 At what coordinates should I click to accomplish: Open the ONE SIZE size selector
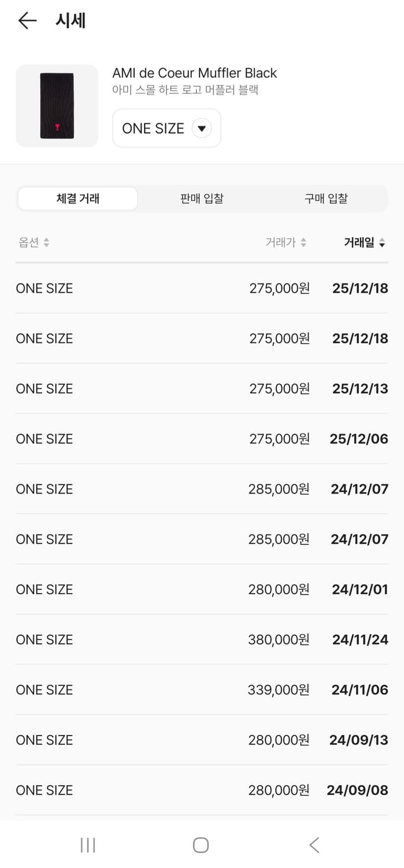click(166, 128)
